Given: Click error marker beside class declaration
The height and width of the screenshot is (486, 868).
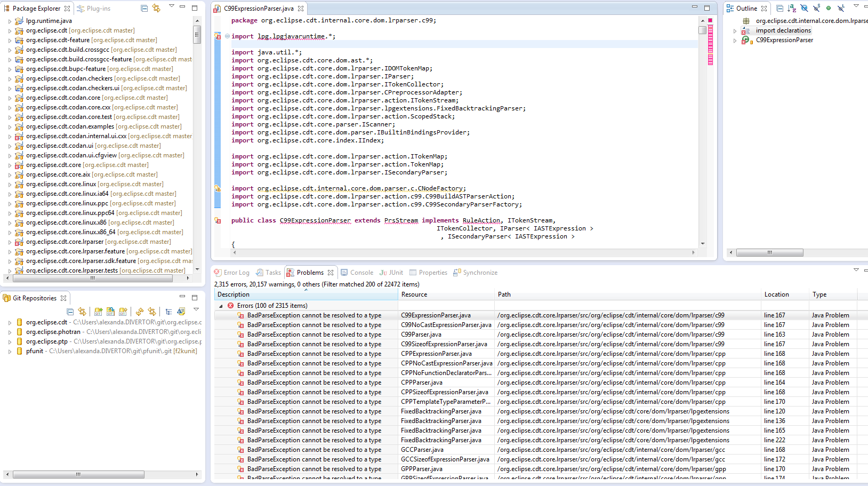Looking at the screenshot, I should point(218,220).
